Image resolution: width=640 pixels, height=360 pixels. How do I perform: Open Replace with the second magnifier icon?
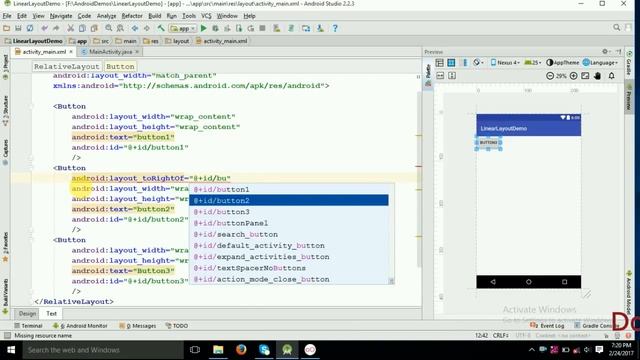pos(120,28)
